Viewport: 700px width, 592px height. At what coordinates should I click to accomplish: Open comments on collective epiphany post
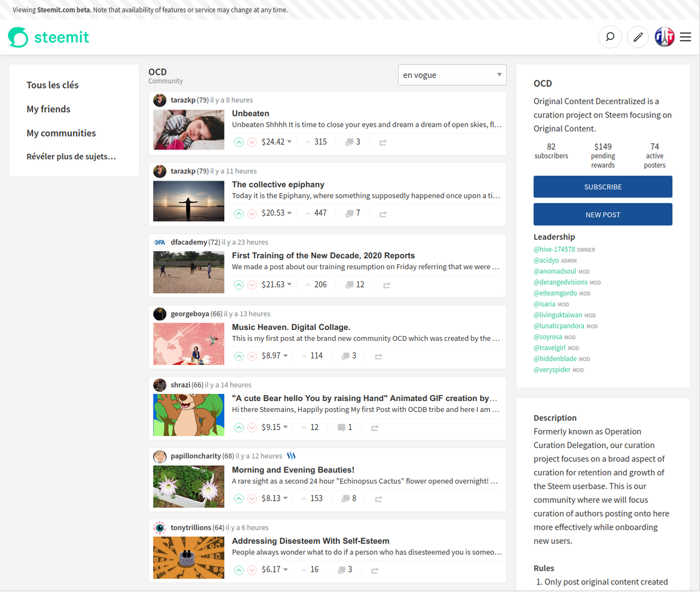(353, 213)
